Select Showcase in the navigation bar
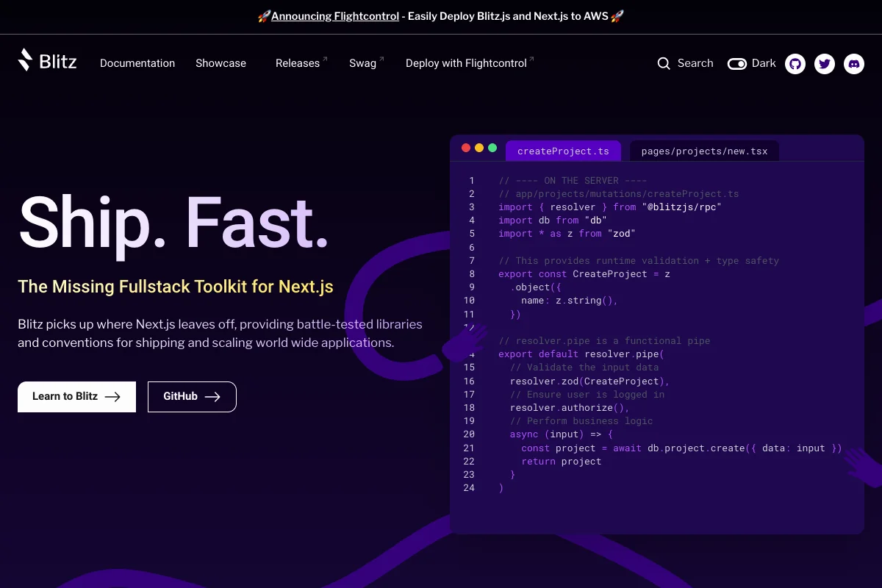The width and height of the screenshot is (882, 588). [x=220, y=63]
